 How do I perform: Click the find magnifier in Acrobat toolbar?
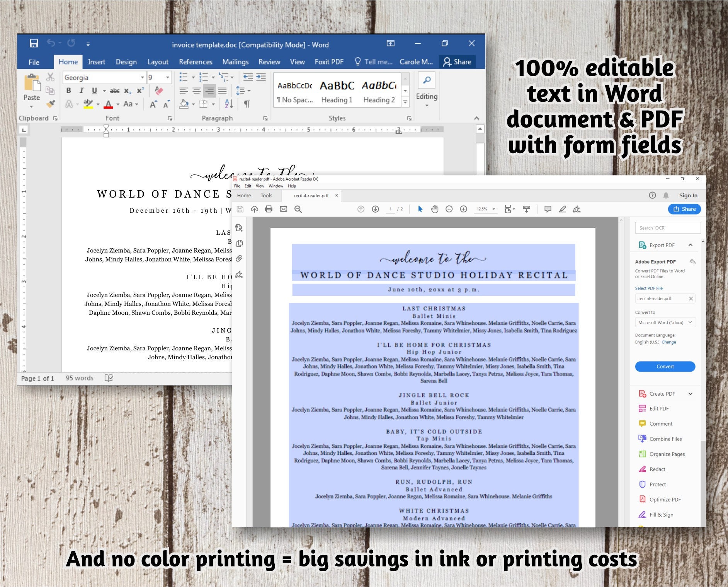298,209
